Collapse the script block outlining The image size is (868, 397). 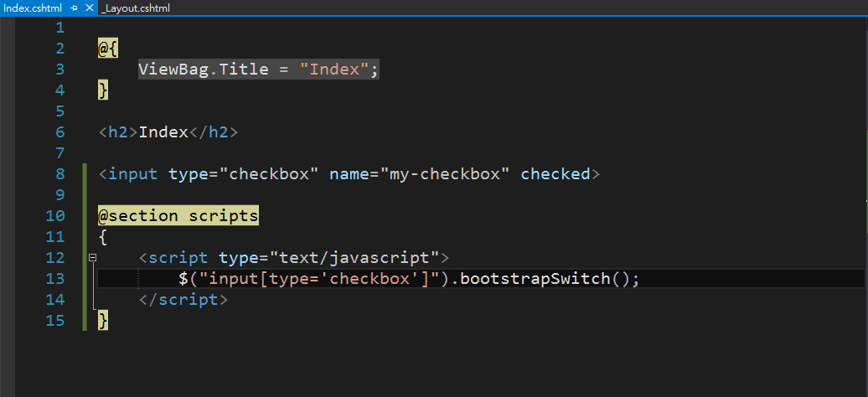click(x=92, y=257)
